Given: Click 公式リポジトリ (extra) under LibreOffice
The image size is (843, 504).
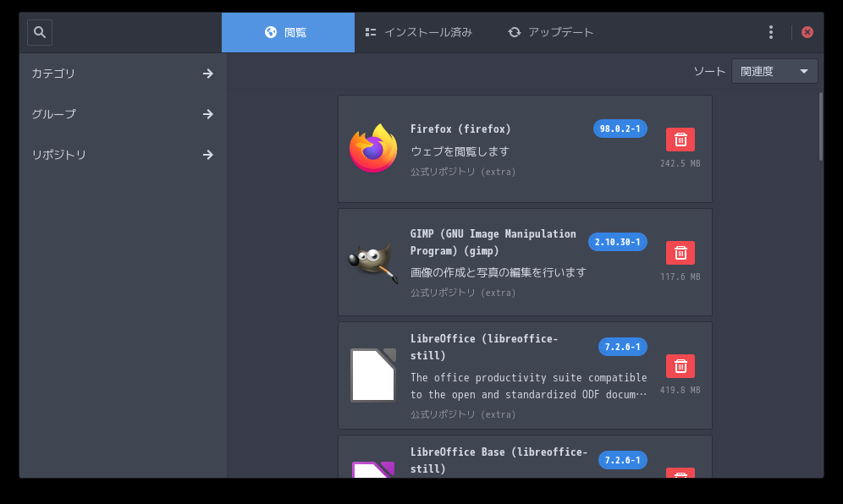Looking at the screenshot, I should 463,415.
